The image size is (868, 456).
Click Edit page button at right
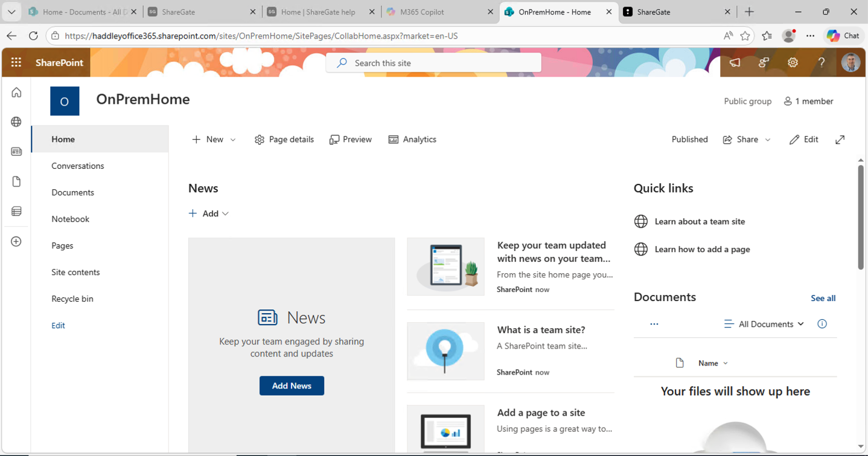click(804, 139)
